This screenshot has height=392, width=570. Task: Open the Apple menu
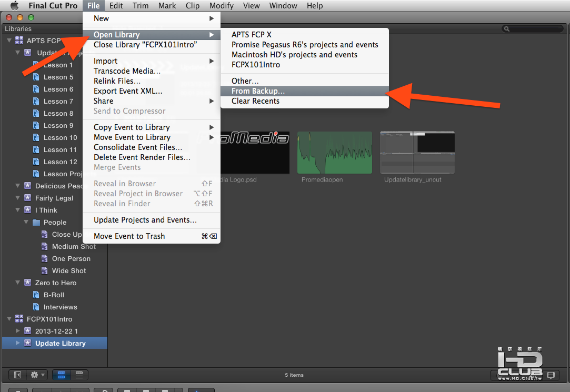pos(14,5)
